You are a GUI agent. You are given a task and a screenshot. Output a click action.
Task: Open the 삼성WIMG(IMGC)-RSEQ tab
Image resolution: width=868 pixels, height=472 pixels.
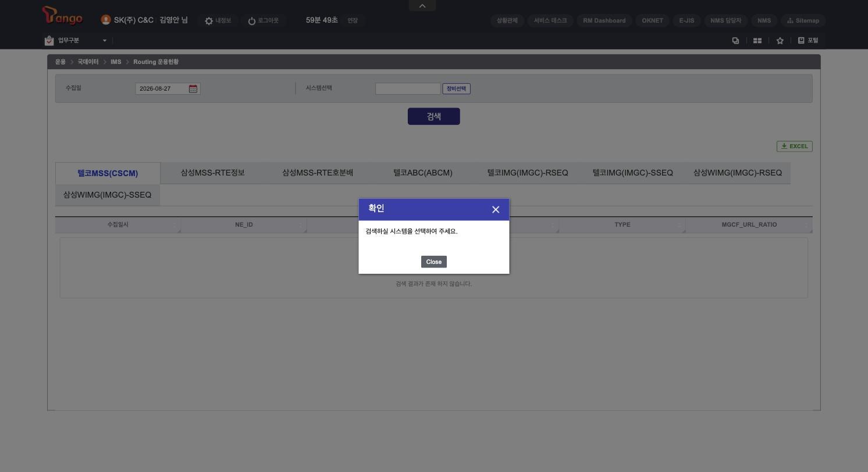tap(738, 173)
